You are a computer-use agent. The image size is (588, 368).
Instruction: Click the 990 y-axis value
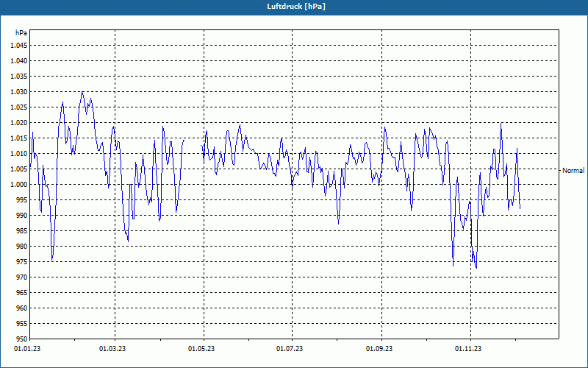22,215
